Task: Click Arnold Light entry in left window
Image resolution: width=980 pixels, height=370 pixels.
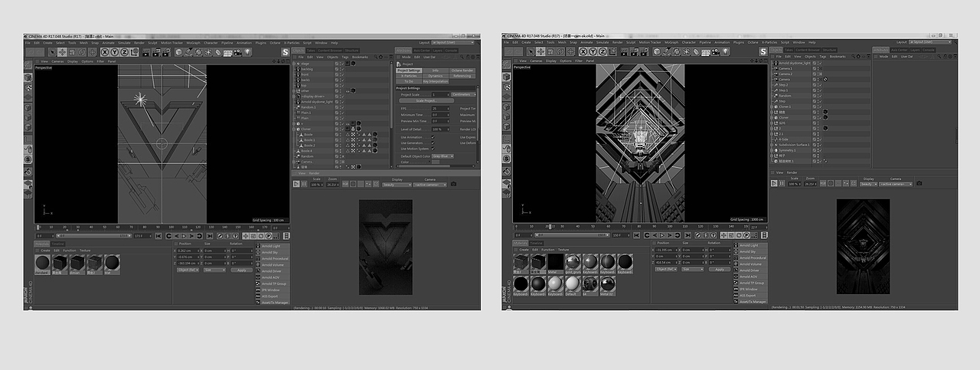Action: point(272,246)
